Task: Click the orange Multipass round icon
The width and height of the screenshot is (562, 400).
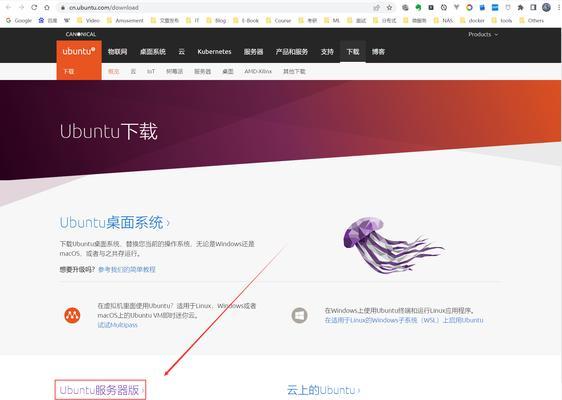Action: [72, 315]
